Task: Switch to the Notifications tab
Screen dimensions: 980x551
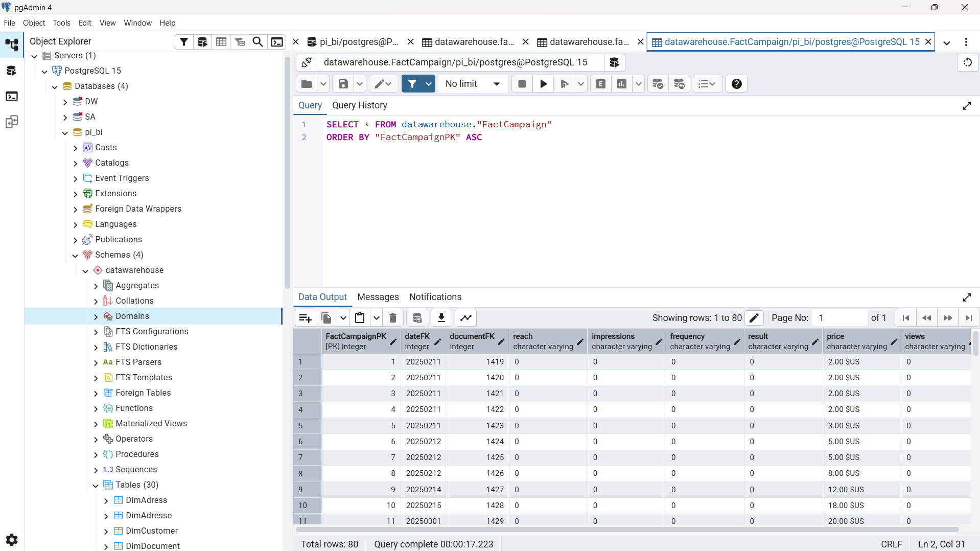Action: [x=435, y=297]
